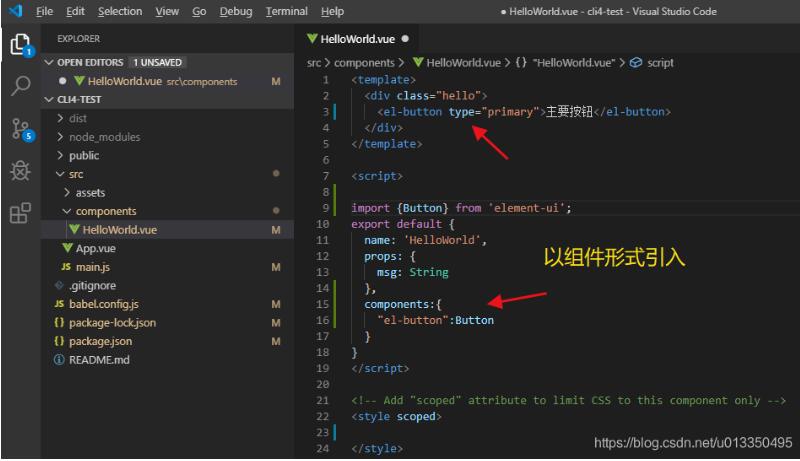Switch to the HelloWorld.vue editor tab
800x461 pixels.
(x=358, y=39)
